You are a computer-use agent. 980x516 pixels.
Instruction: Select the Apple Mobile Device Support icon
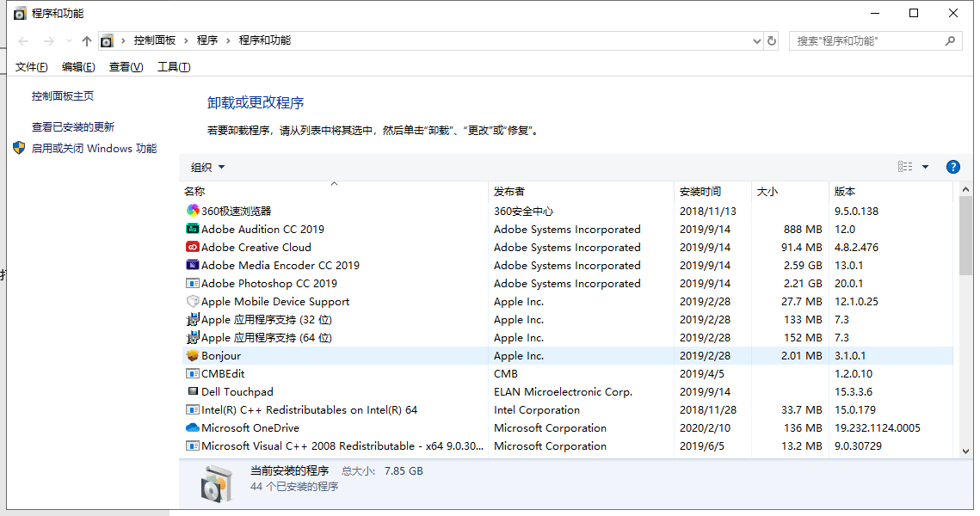coord(193,301)
